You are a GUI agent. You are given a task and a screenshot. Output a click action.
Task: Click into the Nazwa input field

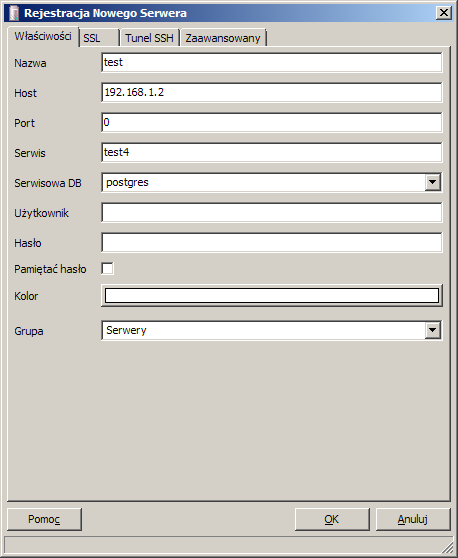272,63
